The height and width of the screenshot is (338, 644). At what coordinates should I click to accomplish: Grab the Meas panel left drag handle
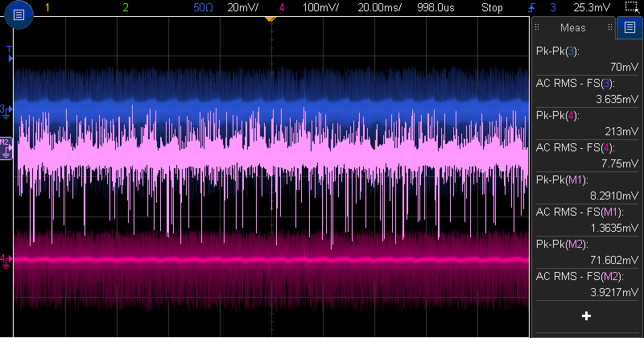(537, 27)
